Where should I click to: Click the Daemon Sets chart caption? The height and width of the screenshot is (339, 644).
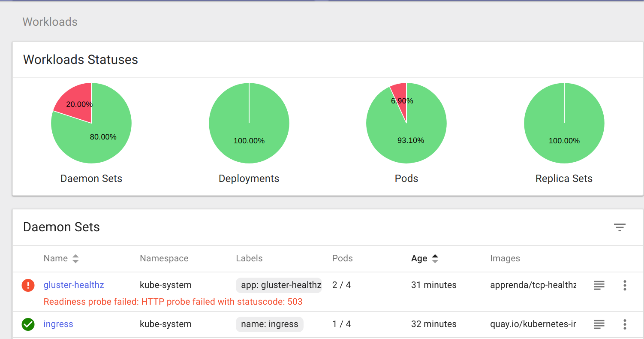(91, 179)
